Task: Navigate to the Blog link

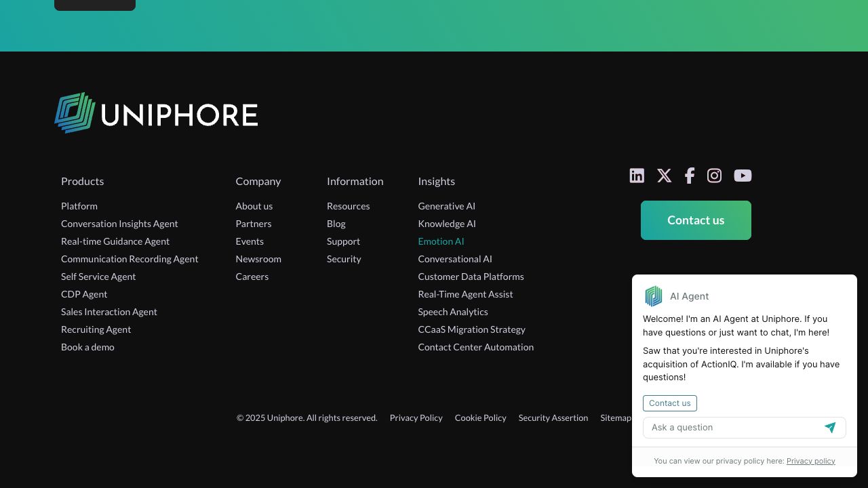Action: (336, 224)
